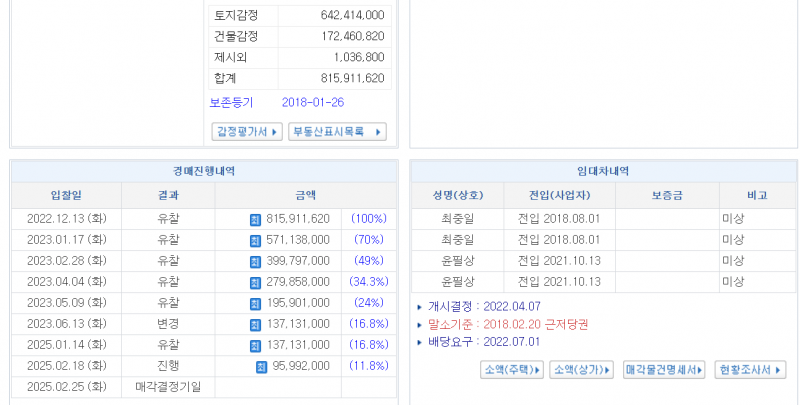Screen dimensions: 800x405
Task: Click the 최 icon beside 571,138,000
Action: click(x=255, y=240)
